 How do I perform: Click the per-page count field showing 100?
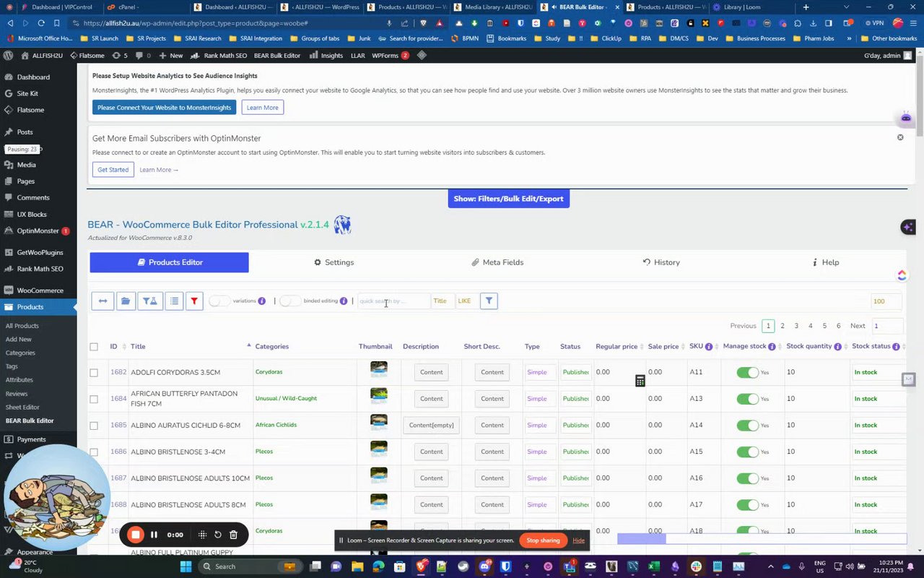tap(887, 301)
